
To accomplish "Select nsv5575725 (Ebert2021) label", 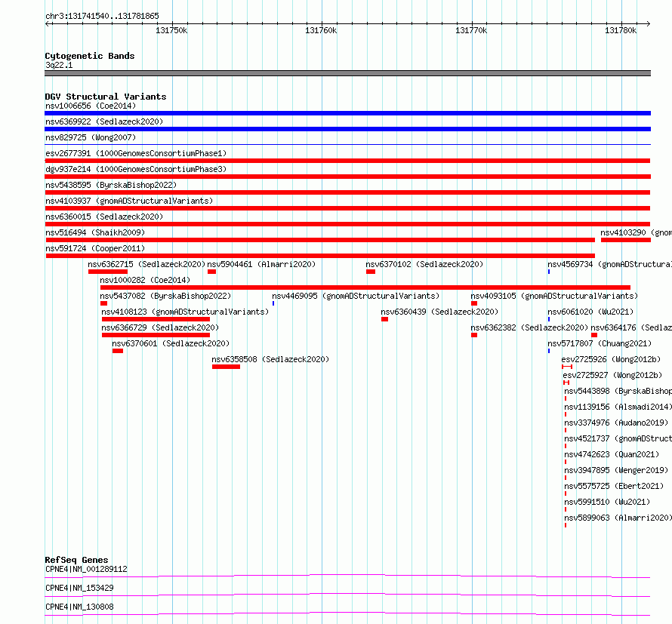I will [614, 486].
